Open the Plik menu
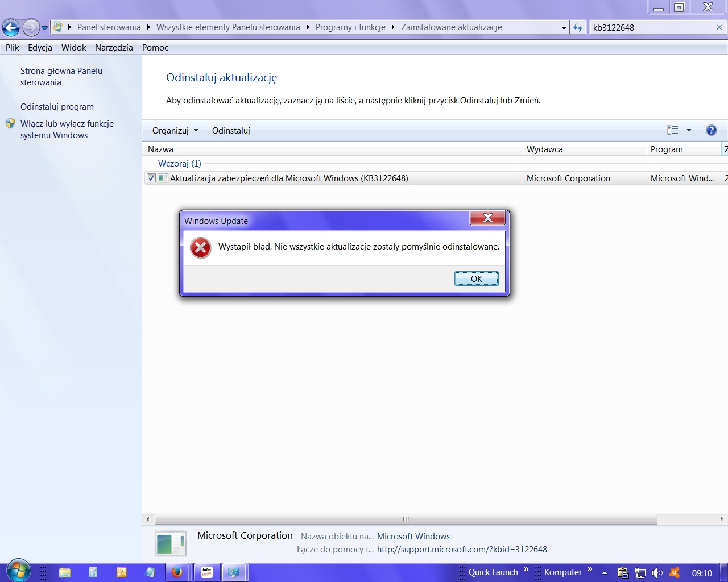 coord(13,48)
